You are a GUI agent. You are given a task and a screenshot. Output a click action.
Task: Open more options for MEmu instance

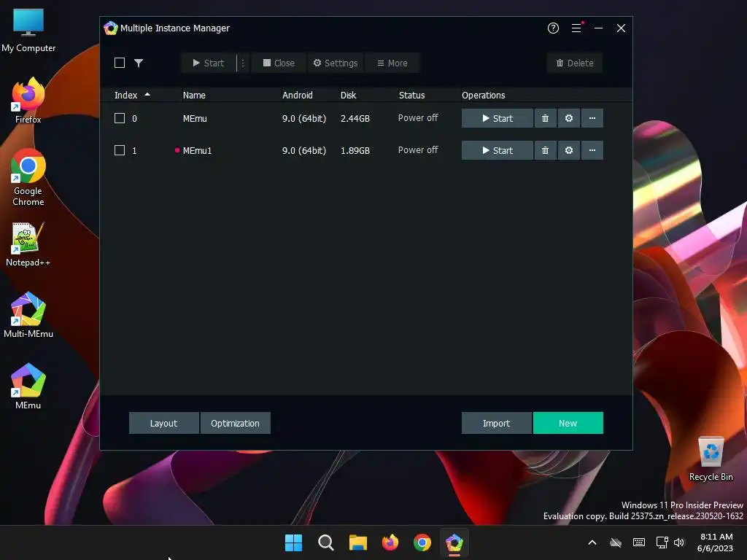592,118
